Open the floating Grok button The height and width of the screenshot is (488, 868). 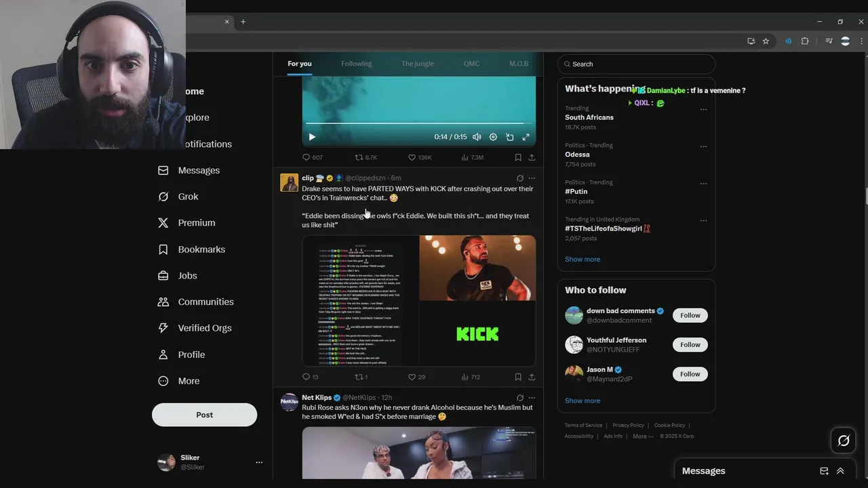844,441
